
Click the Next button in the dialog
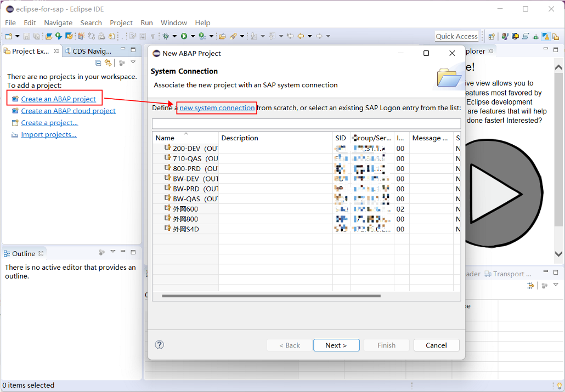tap(336, 345)
